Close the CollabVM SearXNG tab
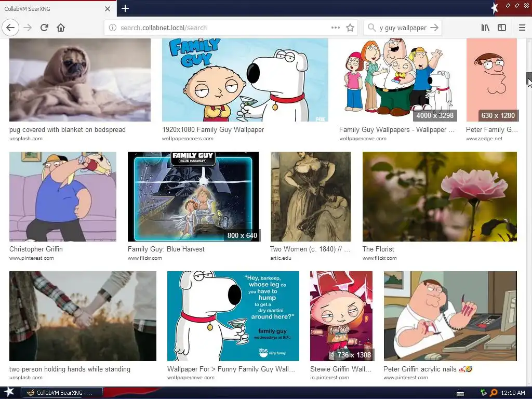Image resolution: width=532 pixels, height=399 pixels. (x=107, y=9)
